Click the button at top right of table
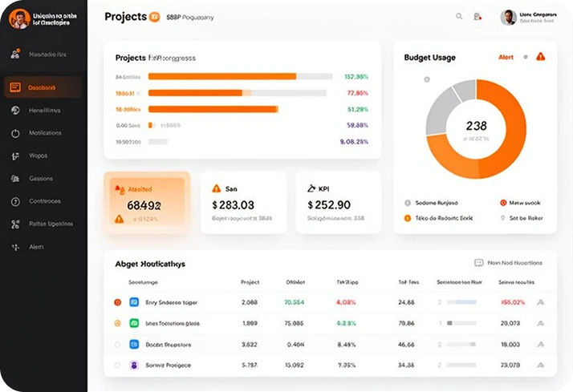The width and height of the screenshot is (573, 392). (508, 263)
